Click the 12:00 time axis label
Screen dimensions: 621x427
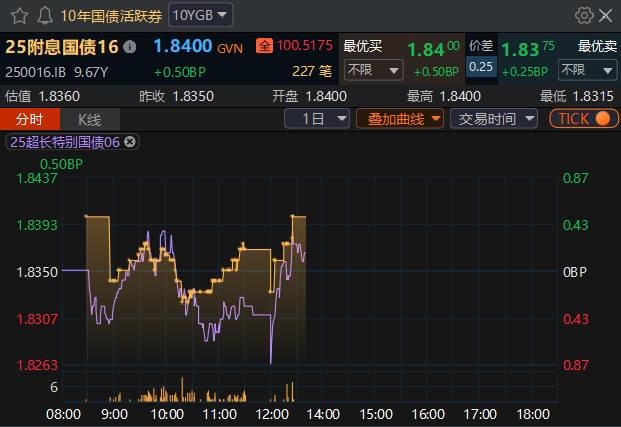(x=272, y=414)
